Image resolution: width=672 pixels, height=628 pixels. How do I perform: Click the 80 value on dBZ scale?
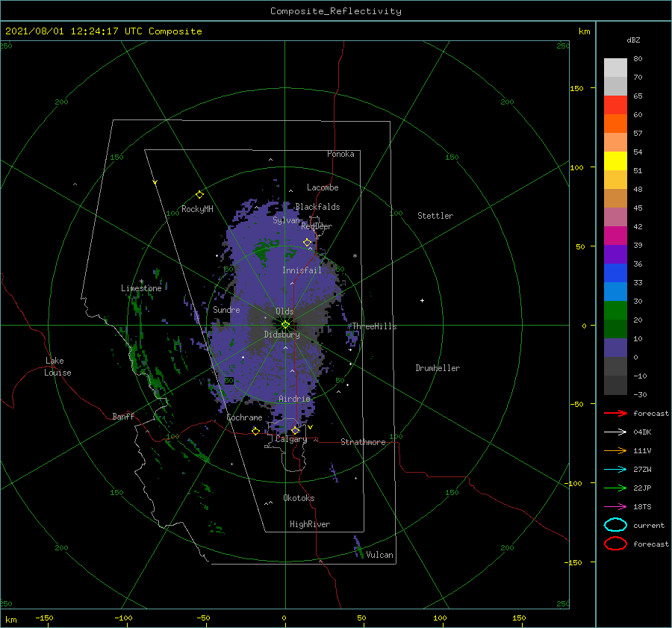point(638,59)
